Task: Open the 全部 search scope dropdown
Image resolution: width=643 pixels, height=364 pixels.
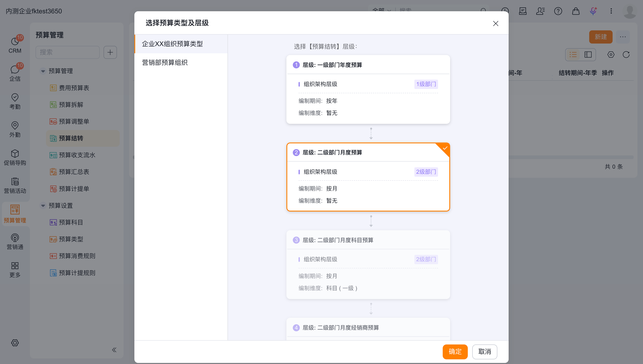Action: pos(382,10)
